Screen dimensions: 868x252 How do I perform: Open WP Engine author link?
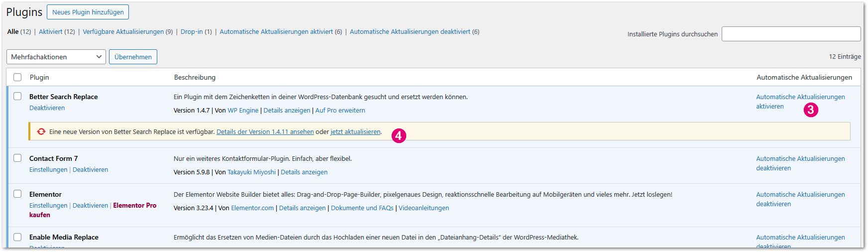243,110
